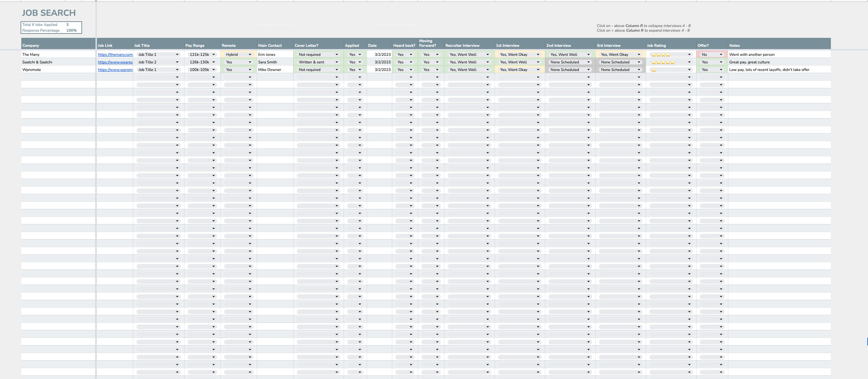
Task: Click the Wpromote job posting link
Action: 115,70
